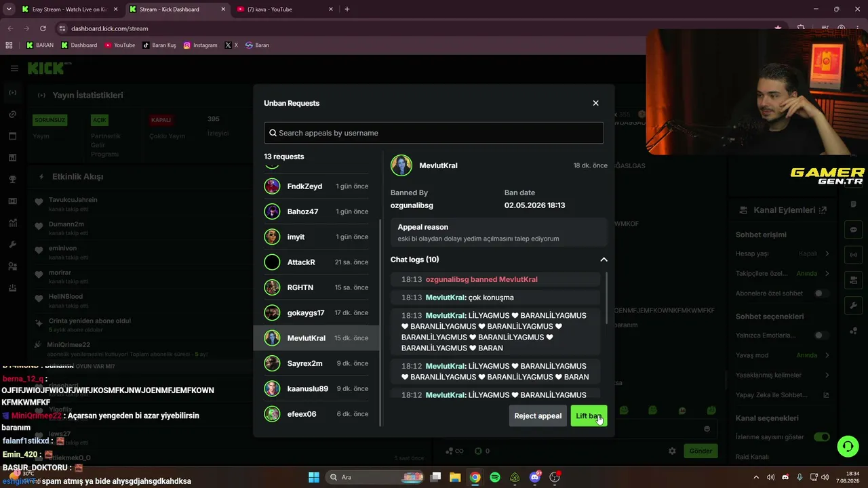Lift the ban on MevlutKral
Screen dimensions: 868x488
(589, 415)
